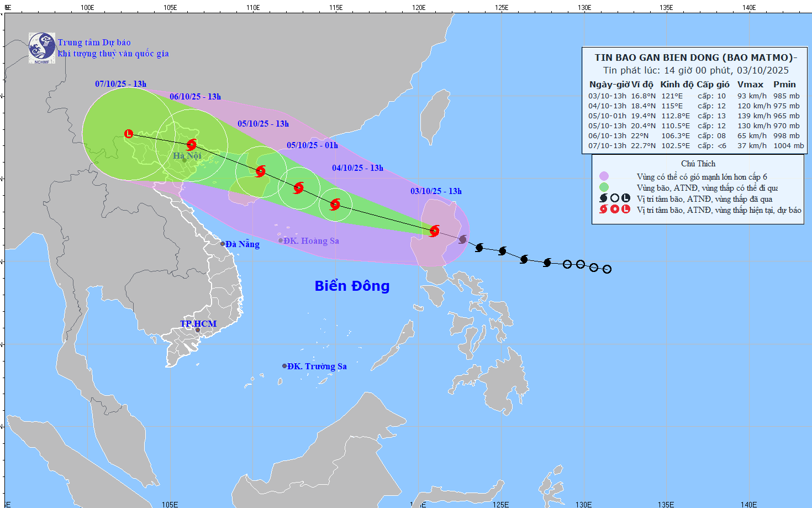
Task: Select the storm icon near Hà Nội for 06/10/25 13h
Action: 192,145
